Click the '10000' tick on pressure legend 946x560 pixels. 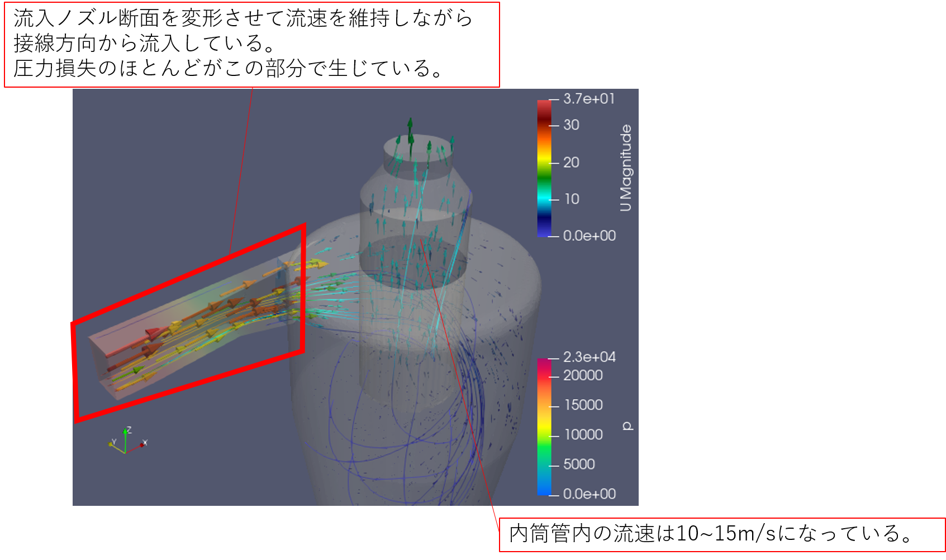click(583, 434)
